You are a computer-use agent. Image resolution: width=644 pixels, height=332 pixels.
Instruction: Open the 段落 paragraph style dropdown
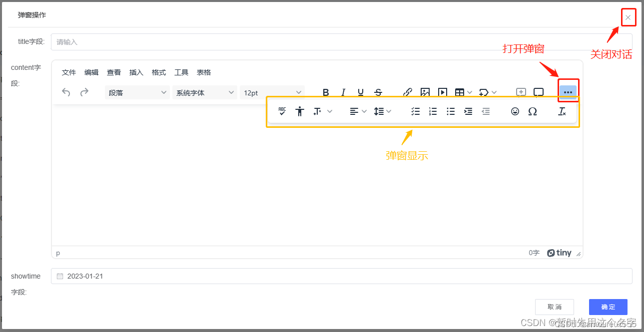[x=137, y=92]
